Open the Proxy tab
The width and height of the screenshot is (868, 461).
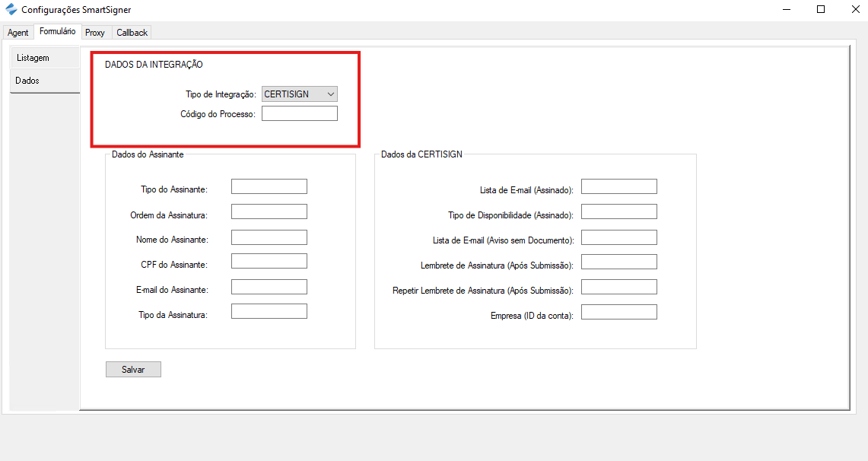(x=95, y=33)
